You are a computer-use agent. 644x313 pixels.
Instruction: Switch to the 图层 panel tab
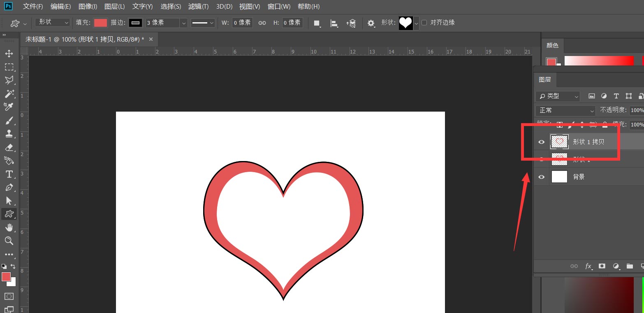[x=545, y=79]
